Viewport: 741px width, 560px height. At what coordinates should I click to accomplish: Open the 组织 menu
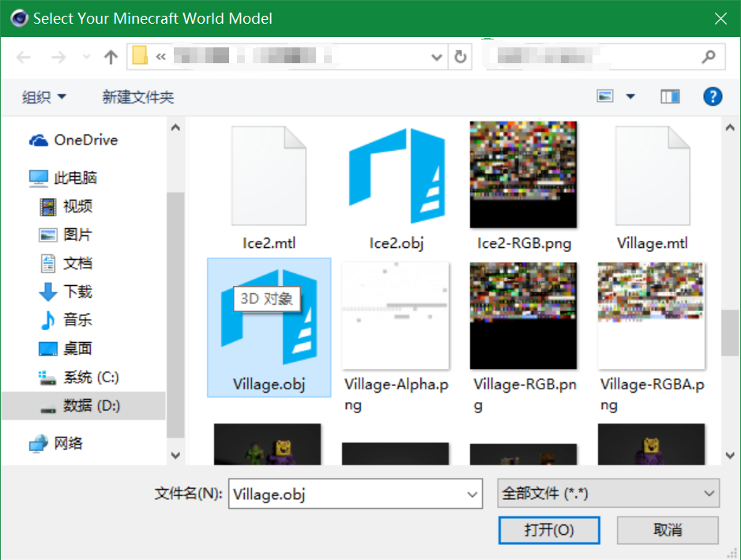[x=43, y=97]
